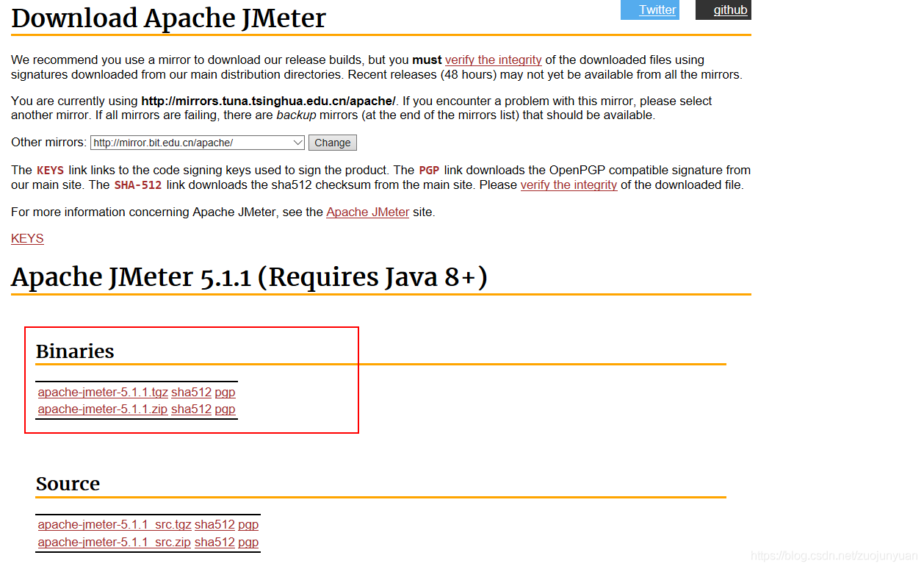Open sha512 for apache-jmeter-5.1.1_src.tgz
Viewport: 924px width, 569px height.
214,524
